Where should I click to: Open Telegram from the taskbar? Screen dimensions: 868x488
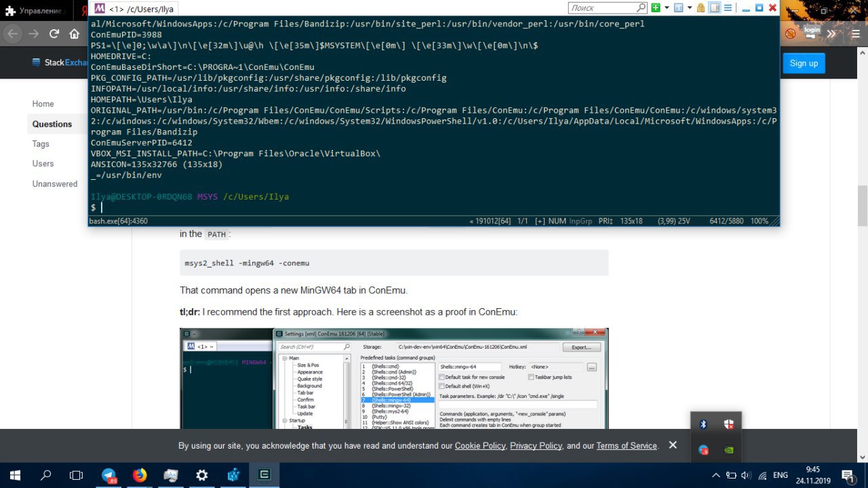coord(108,475)
